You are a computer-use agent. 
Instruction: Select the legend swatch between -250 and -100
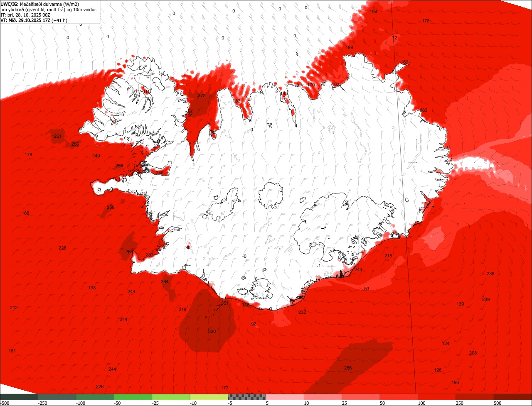click(57, 397)
